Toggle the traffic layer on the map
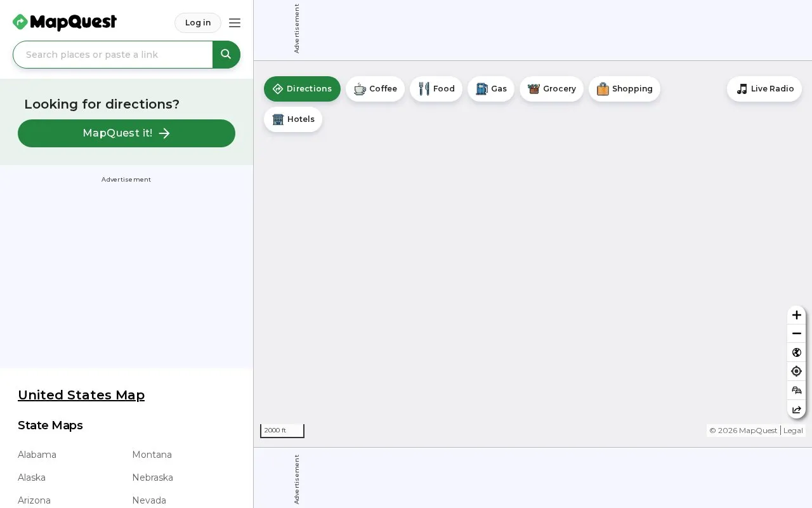Image resolution: width=812 pixels, height=508 pixels. tap(797, 391)
